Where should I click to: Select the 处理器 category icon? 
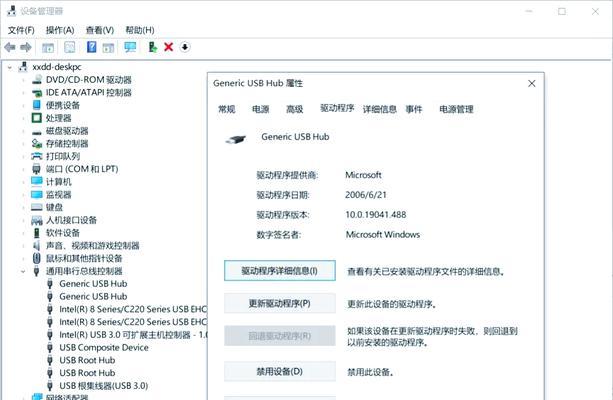(x=37, y=118)
